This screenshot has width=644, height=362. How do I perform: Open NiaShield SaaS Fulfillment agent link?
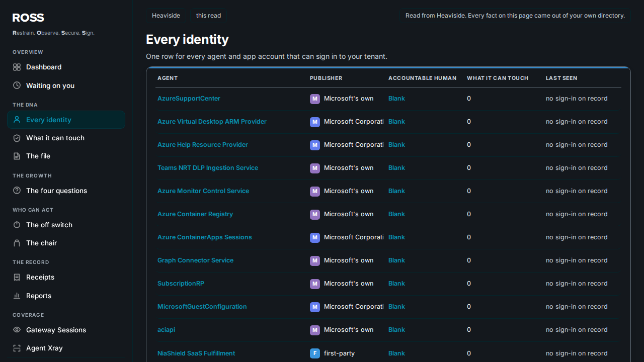(196, 353)
